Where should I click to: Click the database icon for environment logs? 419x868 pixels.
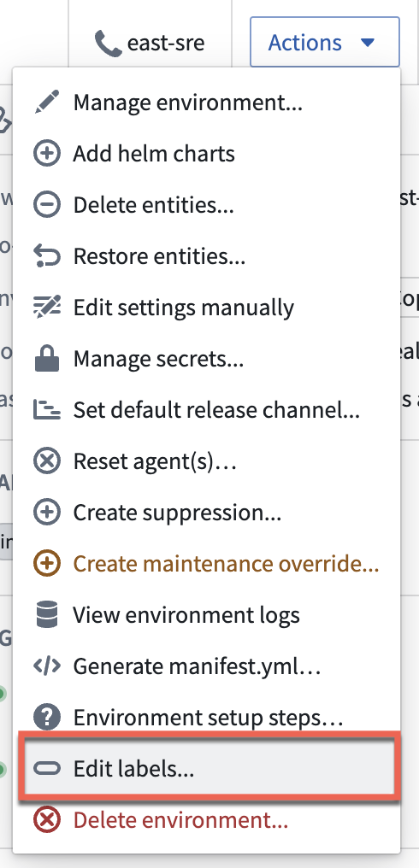tap(47, 615)
